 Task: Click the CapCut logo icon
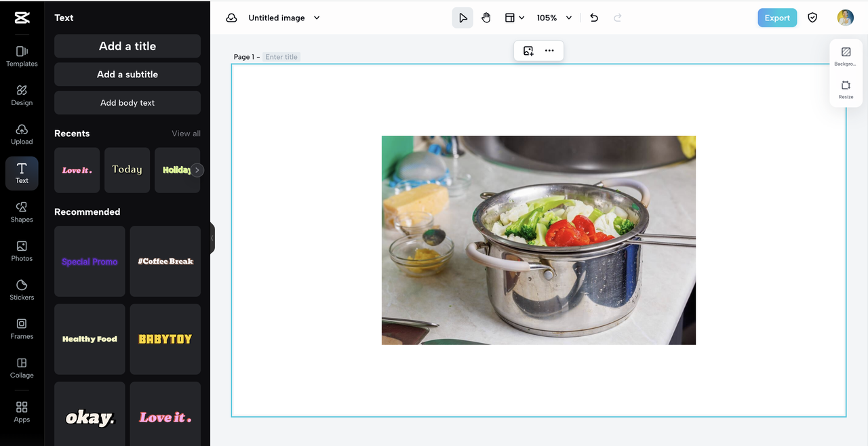pos(22,18)
